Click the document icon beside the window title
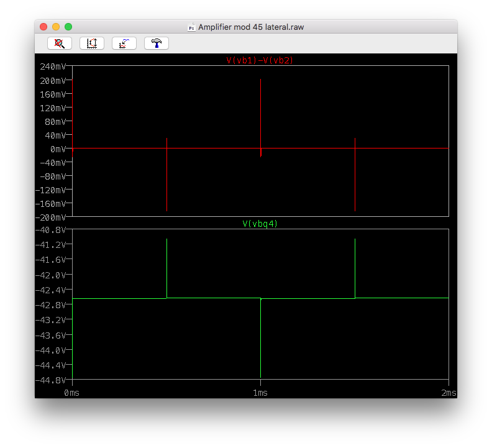The image size is (492, 448). [x=191, y=27]
